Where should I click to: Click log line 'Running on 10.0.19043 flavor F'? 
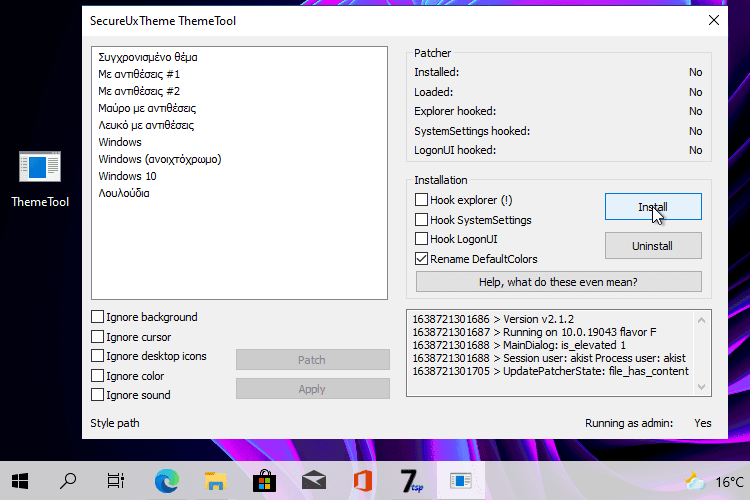(534, 332)
